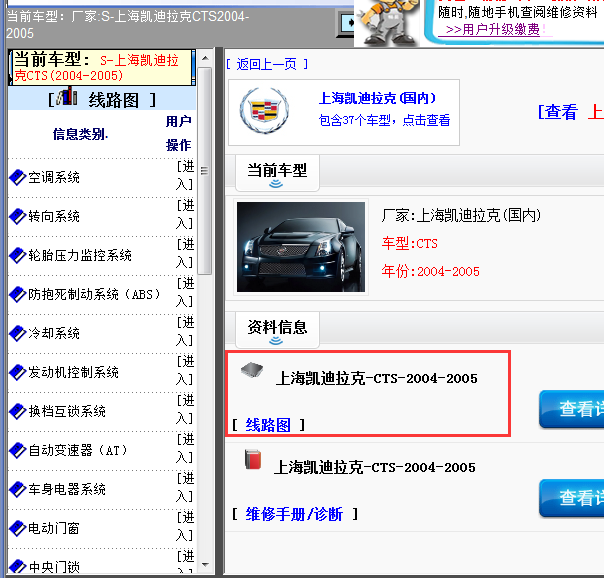Screen dimensions: 604x578
Task: Click the 中央门锁 text row
Action: pos(54,566)
